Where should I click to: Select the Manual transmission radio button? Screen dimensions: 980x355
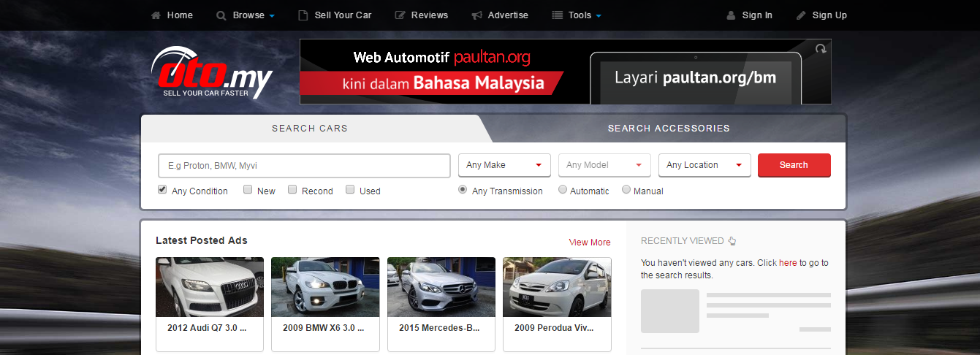pyautogui.click(x=626, y=190)
